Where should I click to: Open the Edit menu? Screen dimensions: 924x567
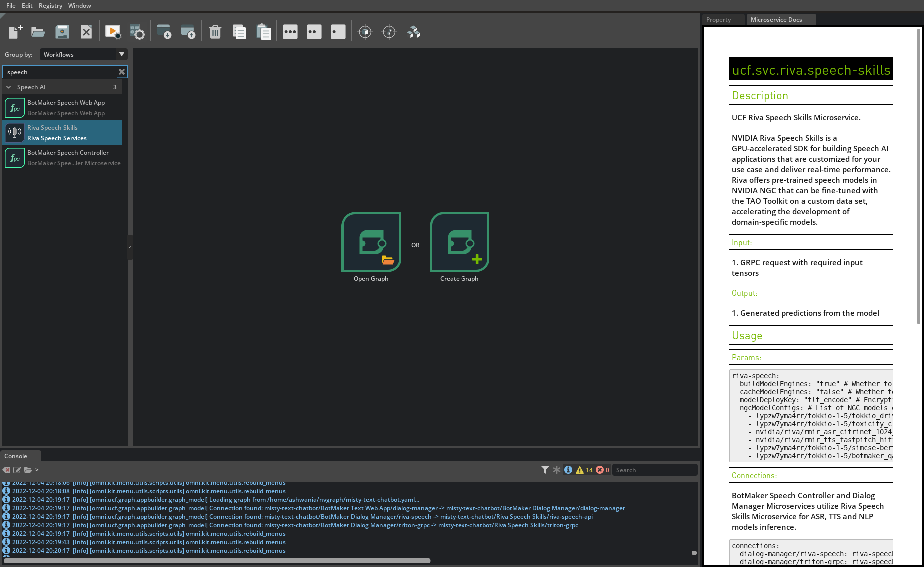pyautogui.click(x=27, y=5)
